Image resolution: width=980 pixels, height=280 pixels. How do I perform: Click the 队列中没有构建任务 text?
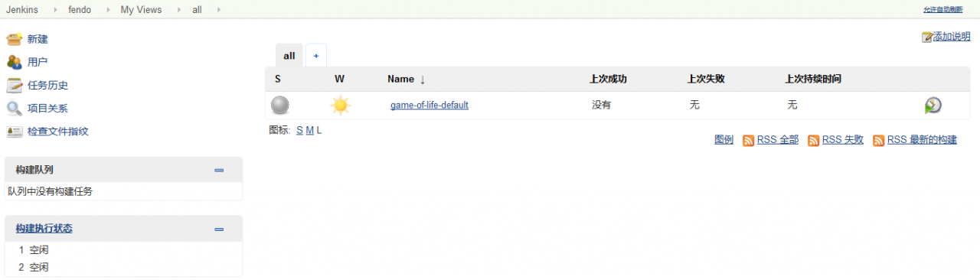[50, 191]
